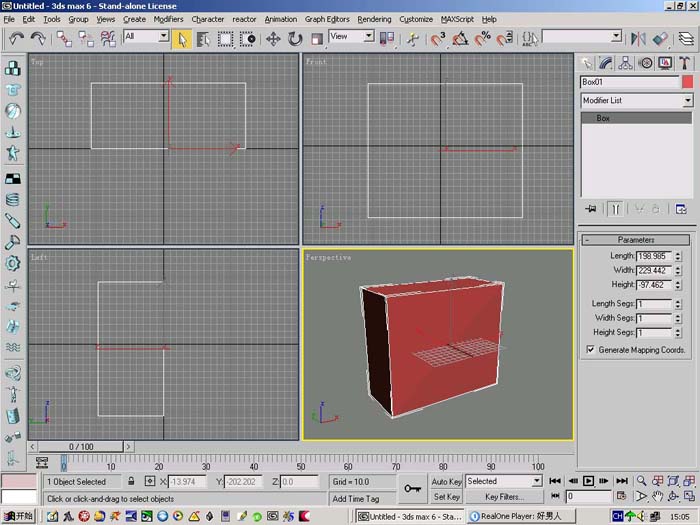Click the Windows Start button
The height and width of the screenshot is (525, 700).
pos(18,516)
